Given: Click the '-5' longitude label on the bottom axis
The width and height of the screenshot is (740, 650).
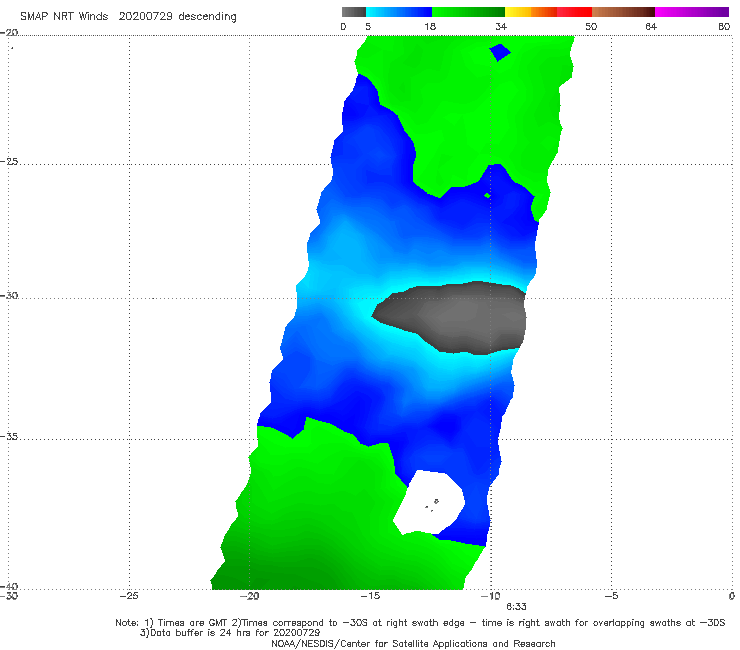Looking at the screenshot, I should pyautogui.click(x=611, y=596).
